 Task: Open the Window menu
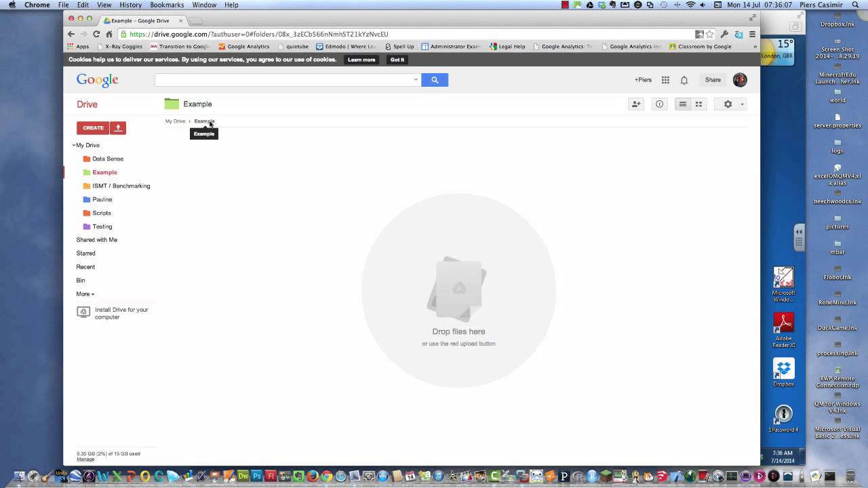[204, 5]
